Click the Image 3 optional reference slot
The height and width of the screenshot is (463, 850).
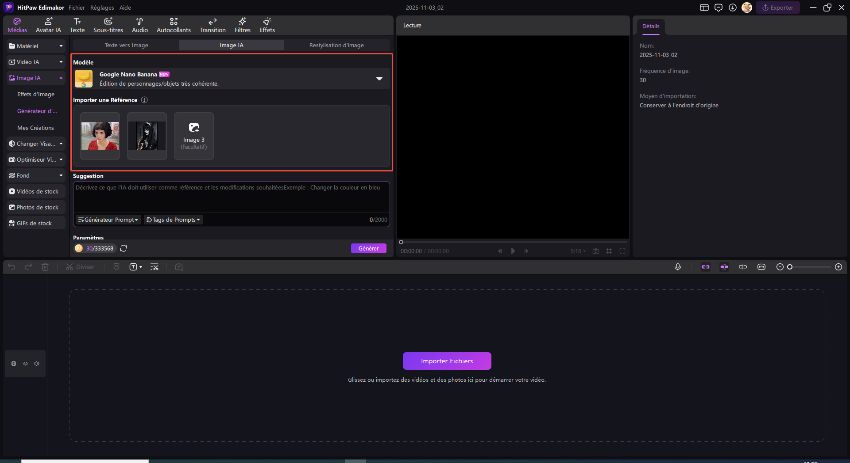193,135
